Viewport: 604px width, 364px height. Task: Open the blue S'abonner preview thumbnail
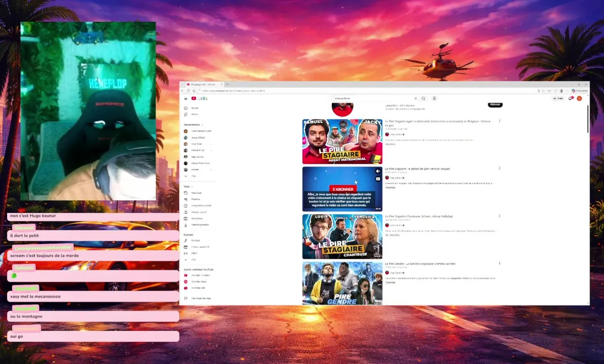[342, 189]
